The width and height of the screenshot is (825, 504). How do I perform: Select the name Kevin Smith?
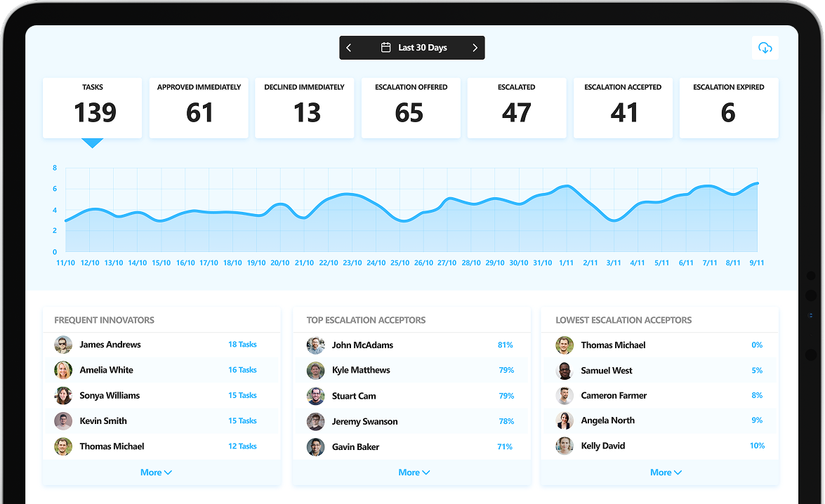click(103, 421)
